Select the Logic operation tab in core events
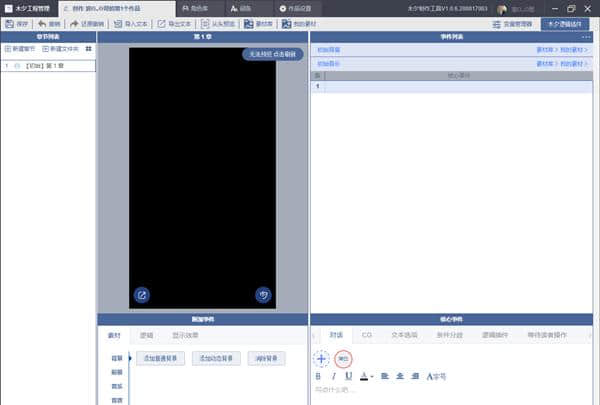The image size is (600, 405). click(495, 335)
